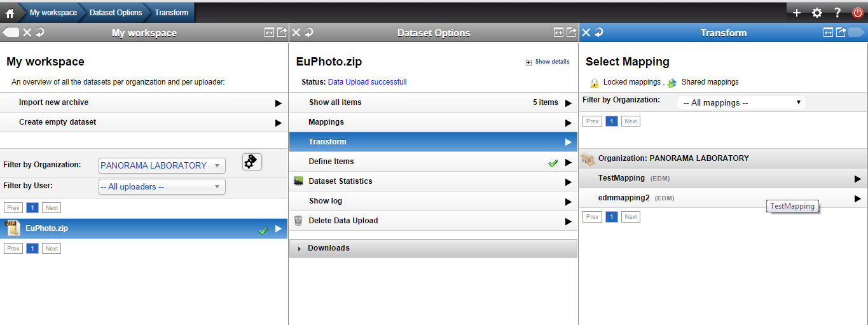The width and height of the screenshot is (868, 325).
Task: Choose the Import new archive option
Action: click(144, 102)
